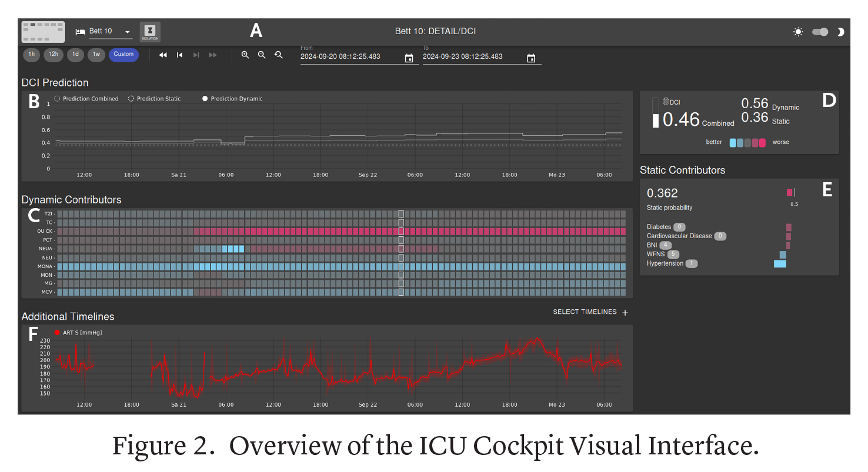Jump to the previous time step
Image resolution: width=868 pixels, height=472 pixels.
(180, 55)
